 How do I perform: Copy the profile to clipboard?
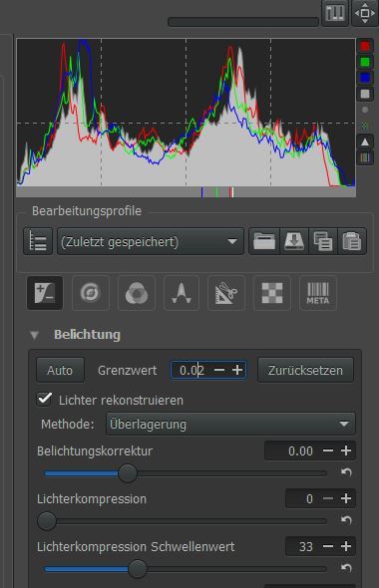323,241
